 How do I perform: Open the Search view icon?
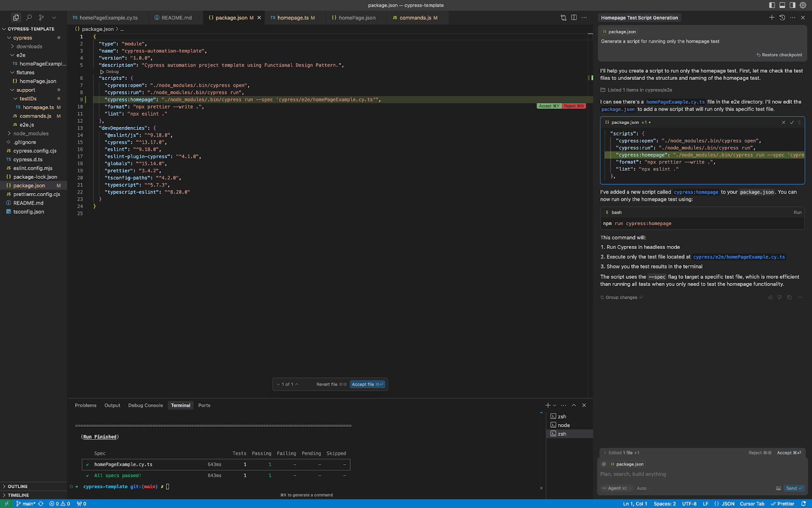[x=29, y=17]
